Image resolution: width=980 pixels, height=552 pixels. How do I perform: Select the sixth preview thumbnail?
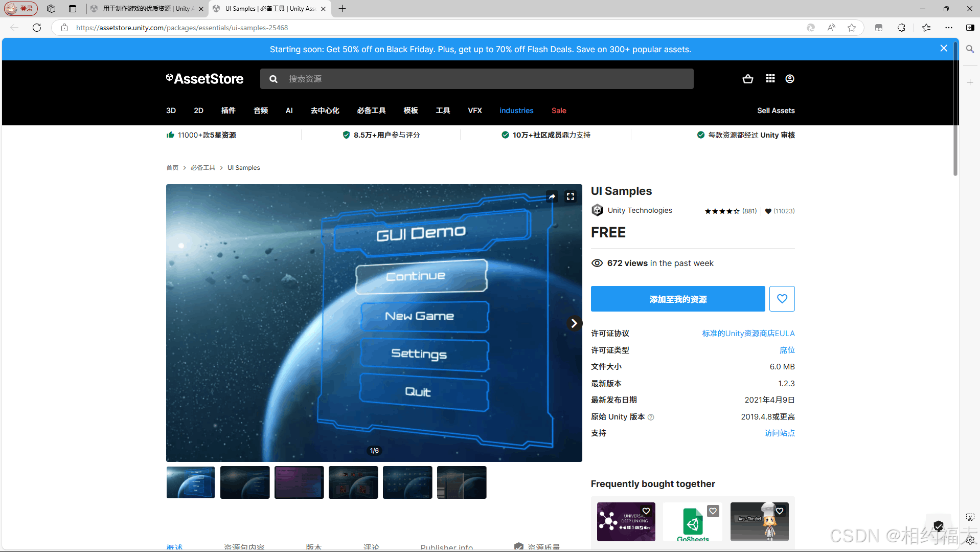tap(462, 482)
